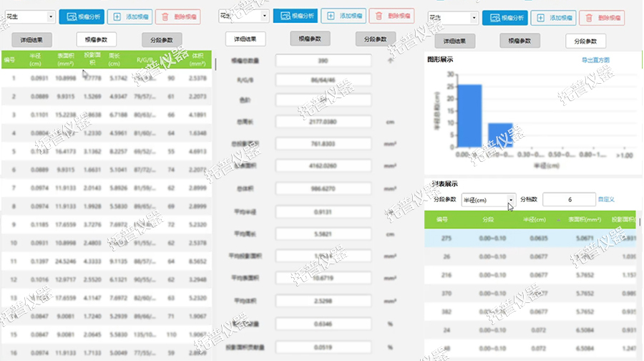Click the 分档数 input field showing 6
644x361 pixels.
[x=568, y=200]
